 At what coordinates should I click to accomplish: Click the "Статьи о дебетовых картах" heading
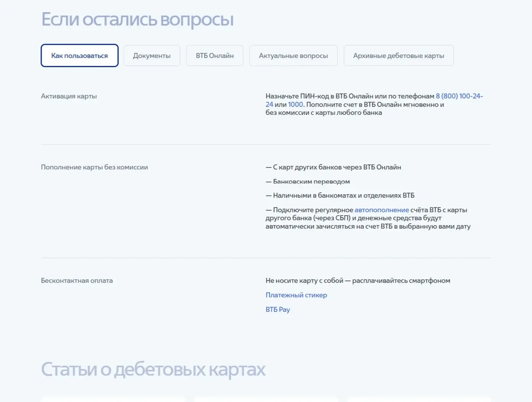click(x=153, y=370)
